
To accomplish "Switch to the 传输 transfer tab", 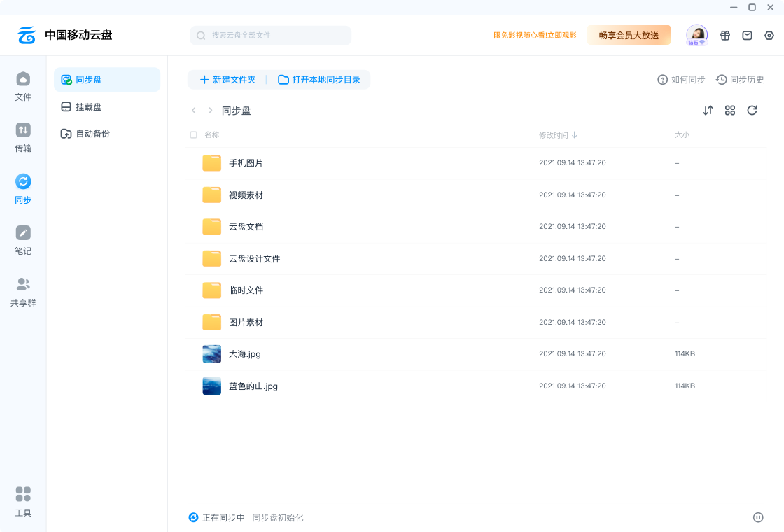I will click(x=23, y=137).
